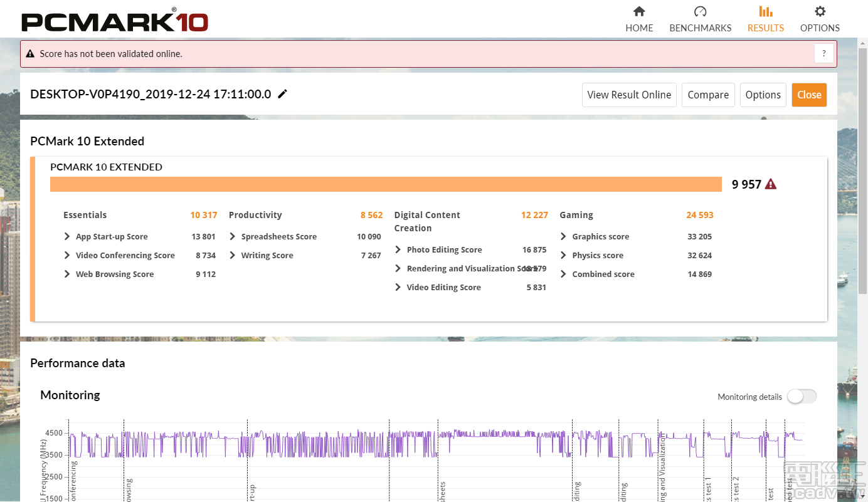
Task: Click the pencil icon to rename result
Action: click(x=283, y=94)
